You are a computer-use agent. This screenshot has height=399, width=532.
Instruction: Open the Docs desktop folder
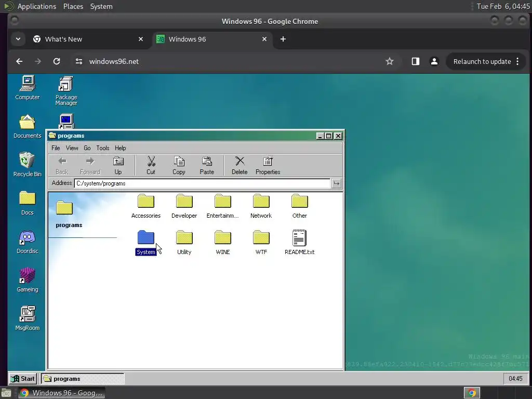click(x=27, y=203)
